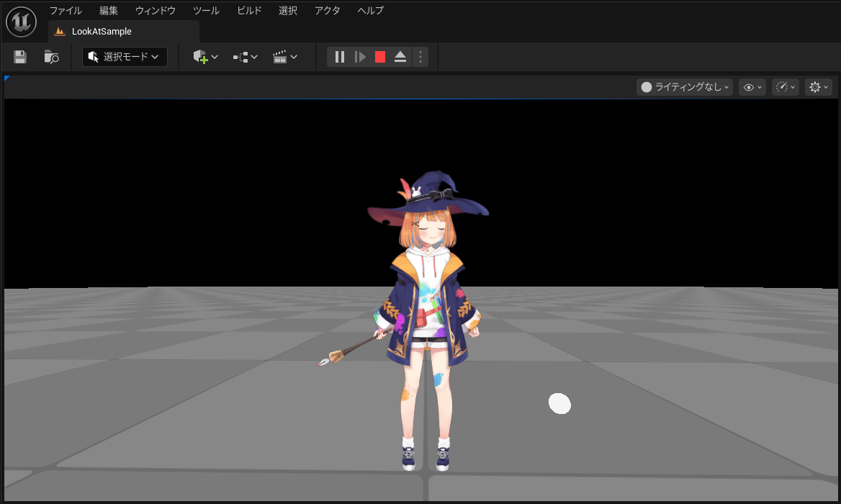841x504 pixels.
Task: Open the cinematics clapperboard icon menu
Action: click(x=285, y=57)
